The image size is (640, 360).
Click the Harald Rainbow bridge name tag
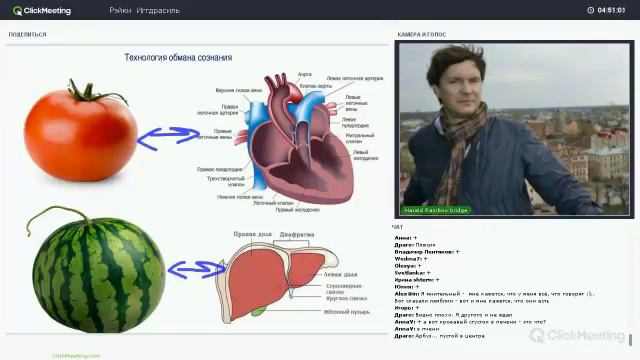pyautogui.click(x=436, y=210)
